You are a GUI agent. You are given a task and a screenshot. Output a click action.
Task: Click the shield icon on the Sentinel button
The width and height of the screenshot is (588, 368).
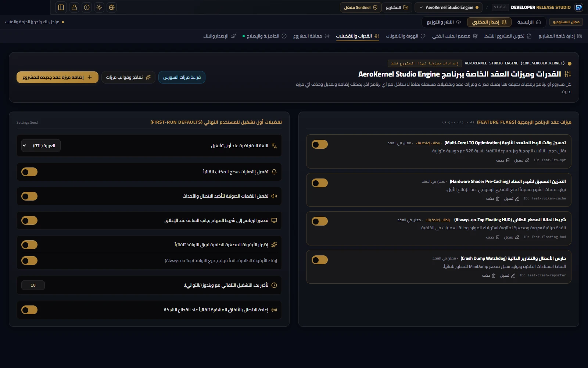tap(375, 7)
